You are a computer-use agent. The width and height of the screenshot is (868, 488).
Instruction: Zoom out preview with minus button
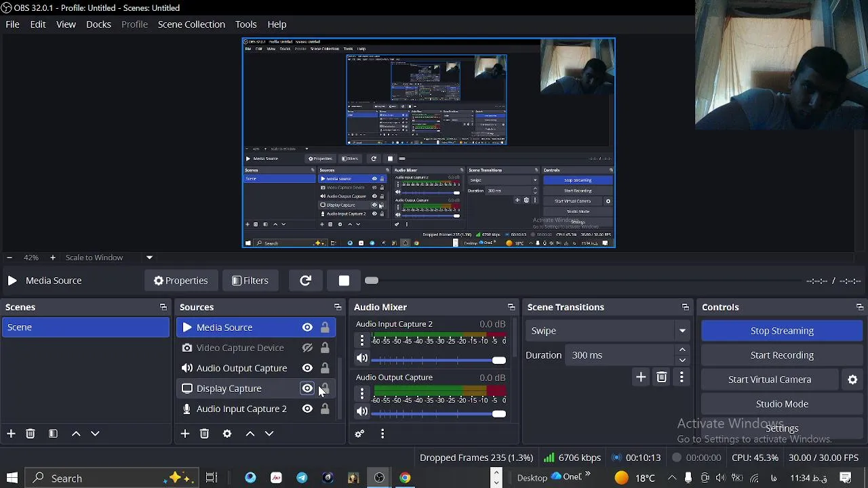[x=9, y=258]
